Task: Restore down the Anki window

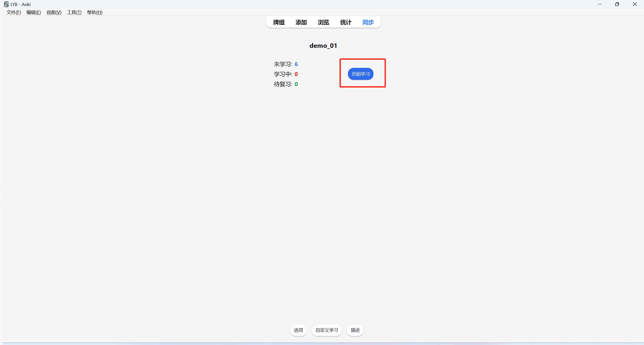Action: click(x=617, y=4)
